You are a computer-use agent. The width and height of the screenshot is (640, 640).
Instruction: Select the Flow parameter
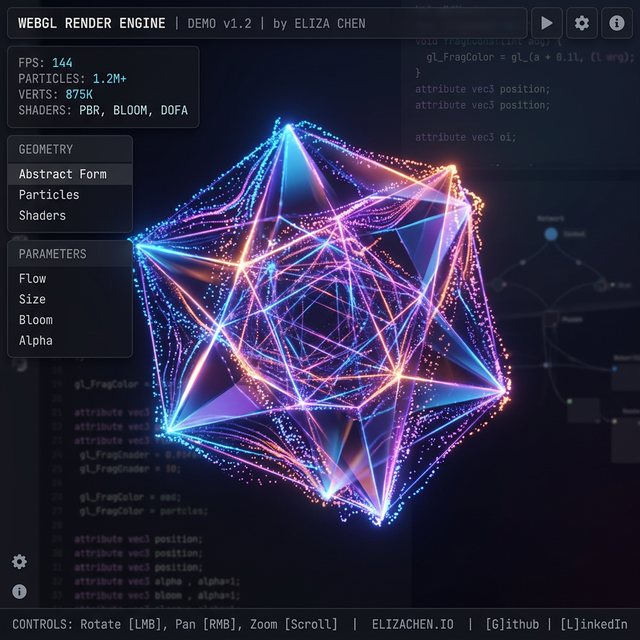tap(32, 279)
